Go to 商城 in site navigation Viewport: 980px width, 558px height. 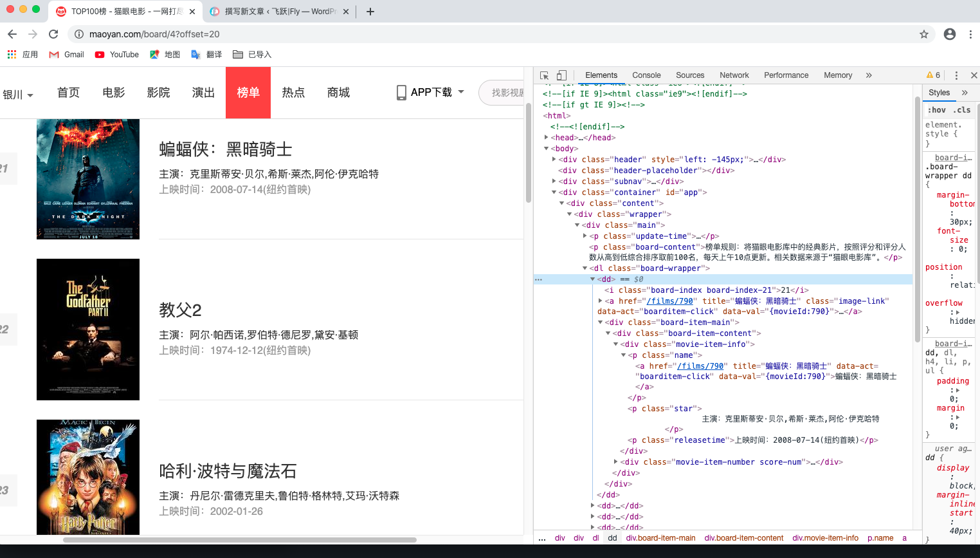pos(338,93)
